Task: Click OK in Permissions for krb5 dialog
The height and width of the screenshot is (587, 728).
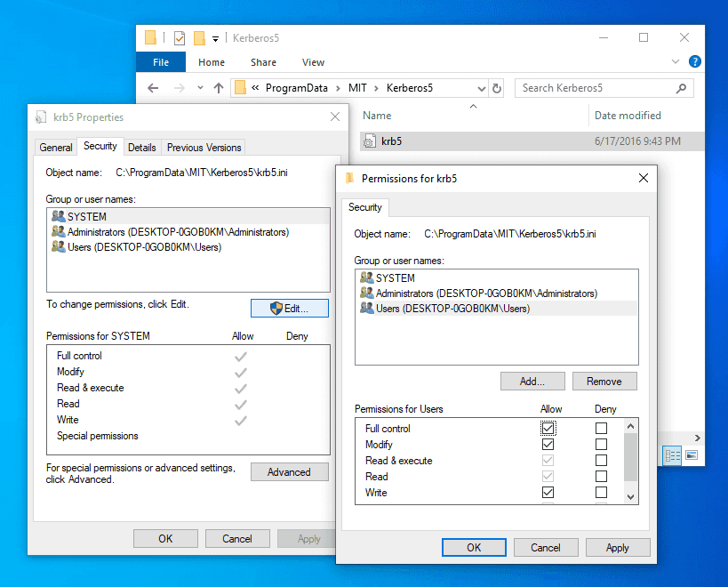Action: tap(474, 548)
